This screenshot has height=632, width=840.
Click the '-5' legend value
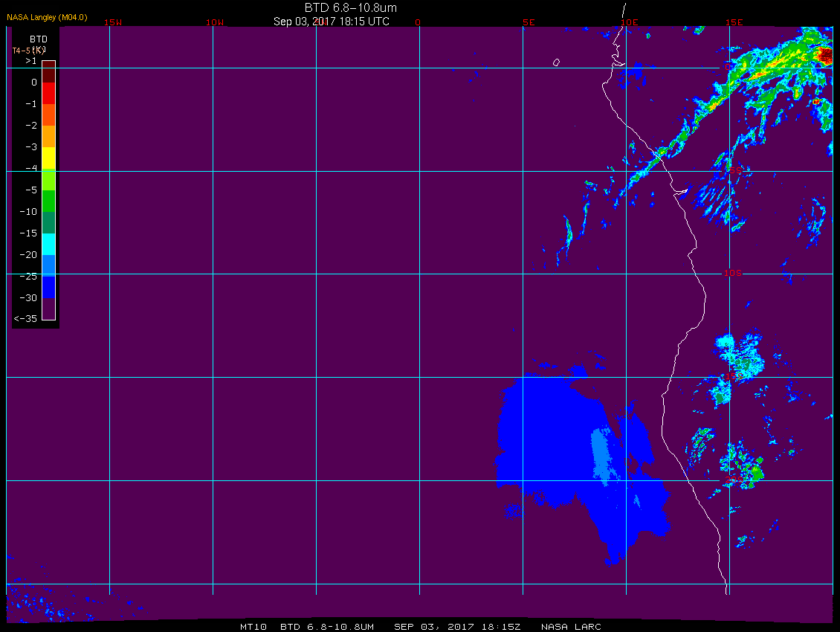(31, 190)
